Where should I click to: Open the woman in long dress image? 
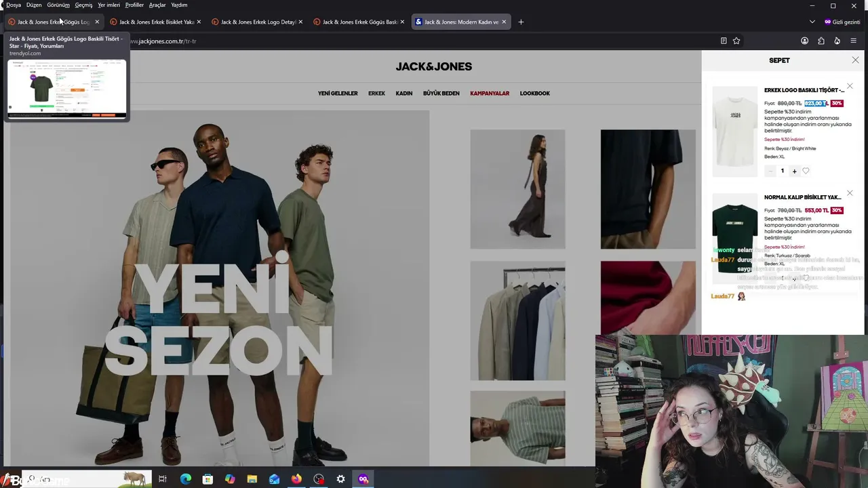click(517, 189)
